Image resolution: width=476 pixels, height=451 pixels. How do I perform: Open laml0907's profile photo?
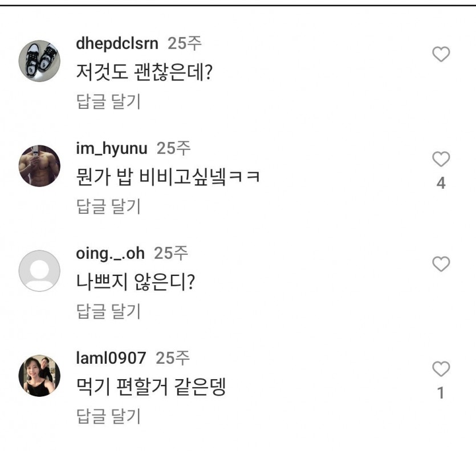coord(39,376)
